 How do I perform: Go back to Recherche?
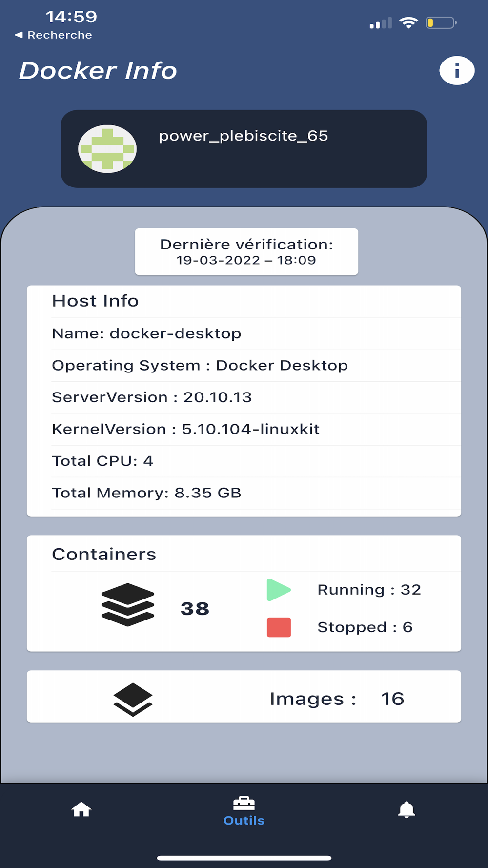pos(53,35)
